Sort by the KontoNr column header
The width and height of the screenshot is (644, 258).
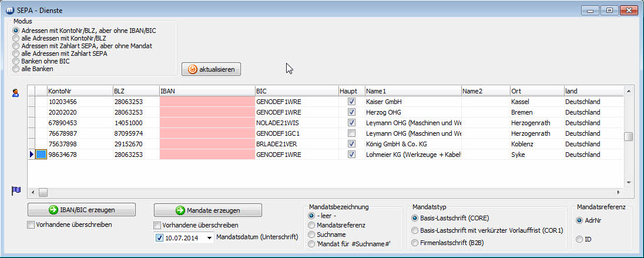(79, 91)
